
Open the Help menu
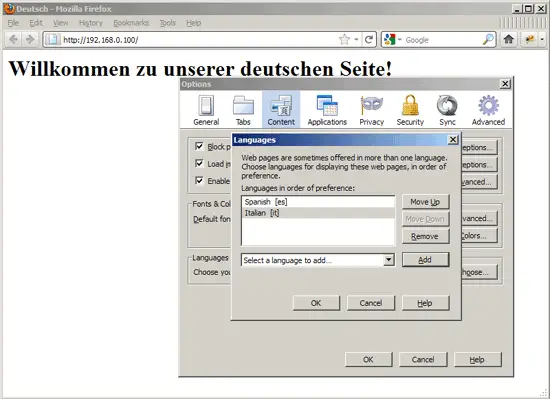coord(194,23)
